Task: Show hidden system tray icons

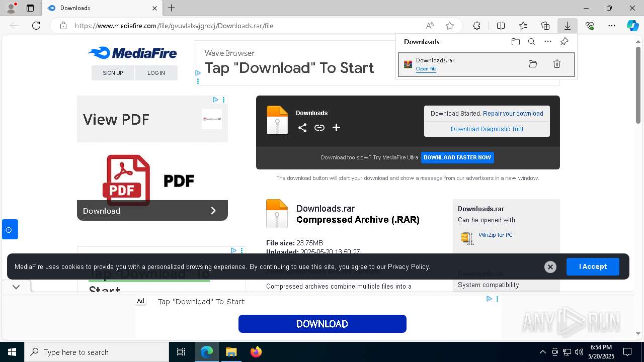Action: tap(542, 352)
